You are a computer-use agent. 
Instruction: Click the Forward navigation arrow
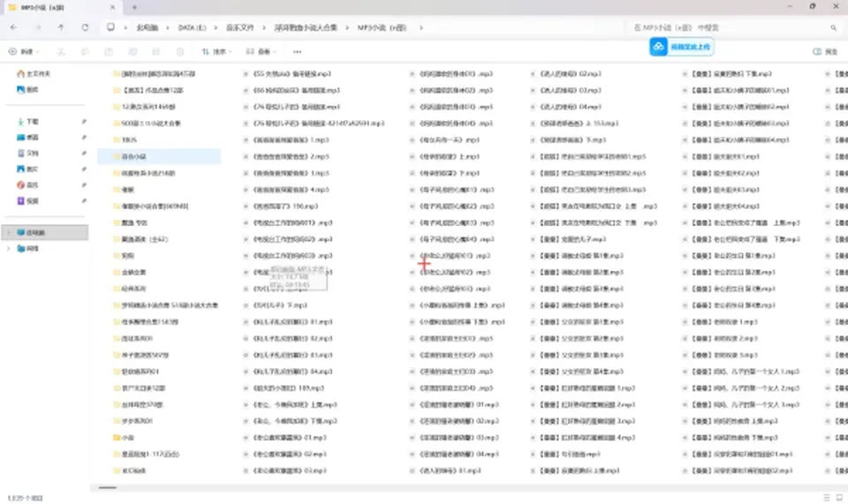pyautogui.click(x=38, y=27)
